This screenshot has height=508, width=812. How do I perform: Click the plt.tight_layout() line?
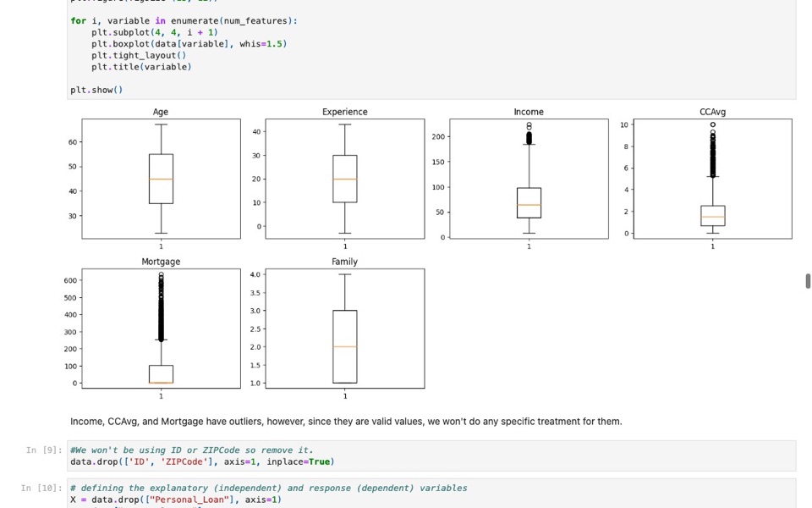click(139, 55)
